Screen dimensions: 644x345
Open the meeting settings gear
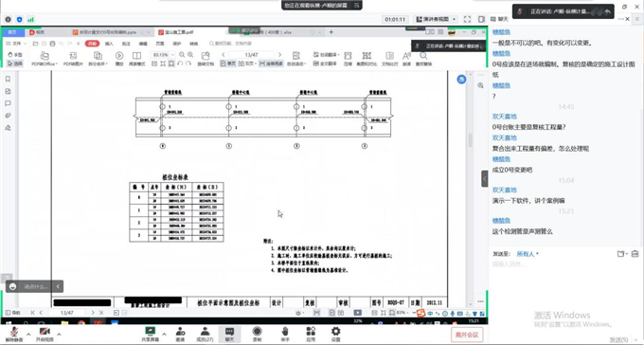336,334
